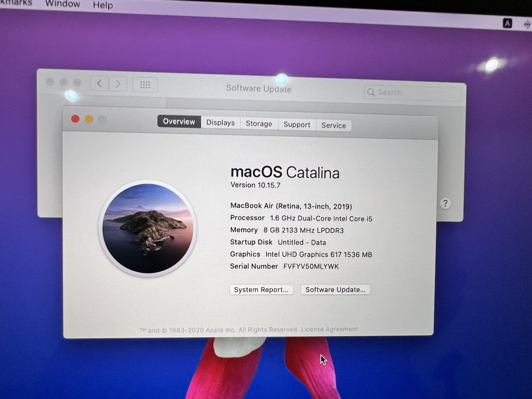Select the Overview tab
Image resolution: width=532 pixels, height=399 pixels.
(179, 122)
